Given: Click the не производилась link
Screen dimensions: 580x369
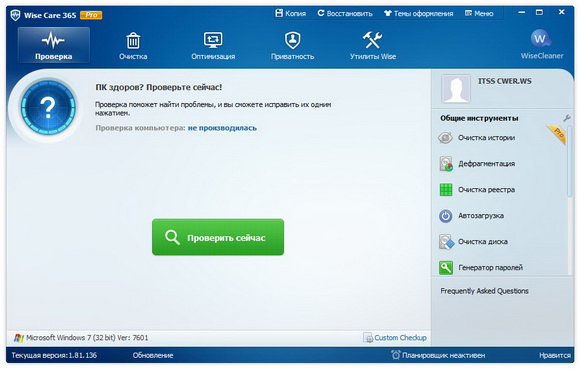Looking at the screenshot, I should pyautogui.click(x=222, y=128).
